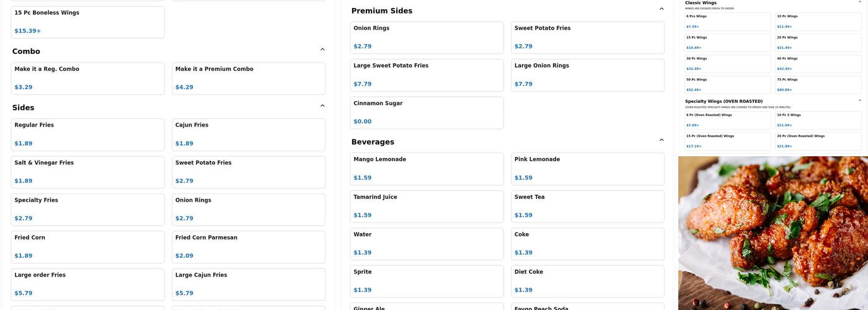Collapse Specialty Wings (Oven Roasted) section chevron
868x310 pixels.
(860, 100)
